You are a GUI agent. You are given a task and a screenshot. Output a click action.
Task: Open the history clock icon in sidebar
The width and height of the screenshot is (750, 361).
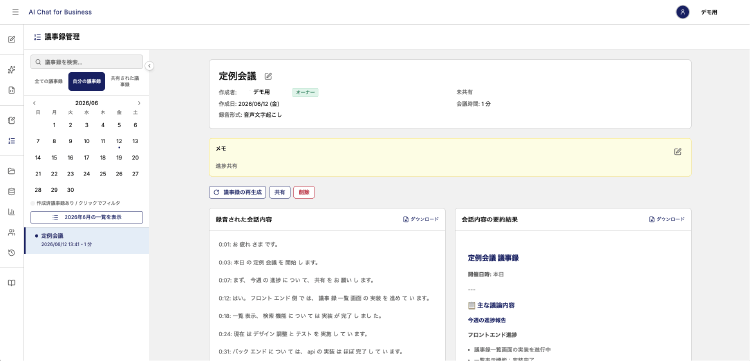(11, 252)
